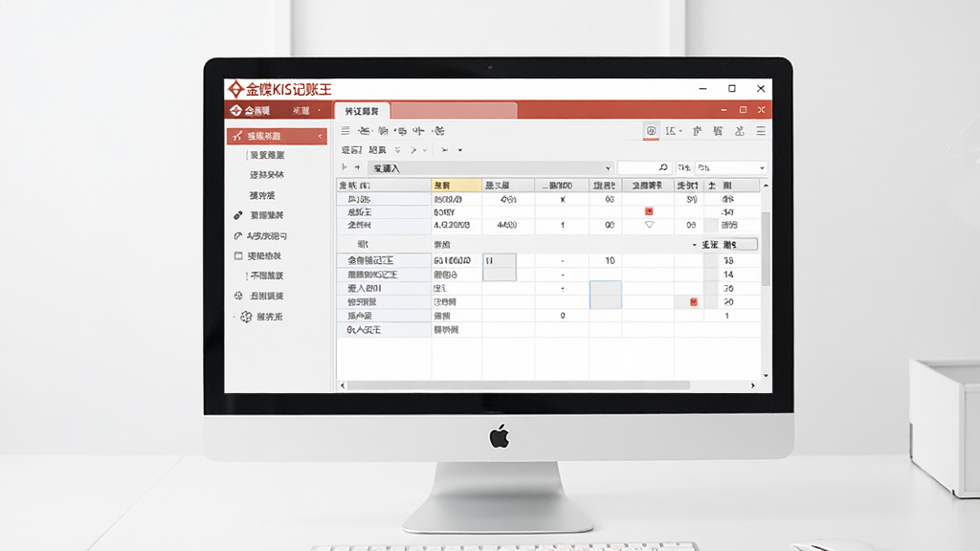The width and height of the screenshot is (980, 551).
Task: Open the sidebar item with the pencil icon
Action: (x=260, y=215)
